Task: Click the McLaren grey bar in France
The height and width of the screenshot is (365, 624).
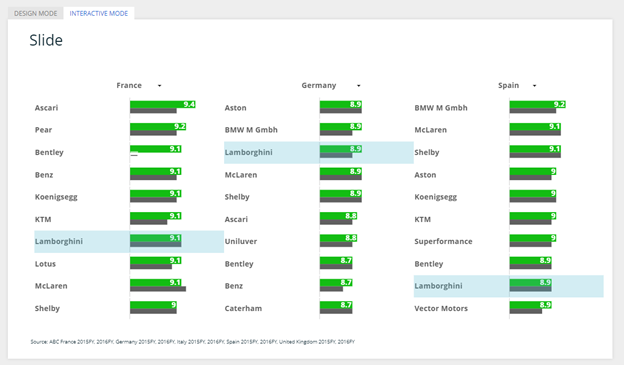Action: click(158, 289)
